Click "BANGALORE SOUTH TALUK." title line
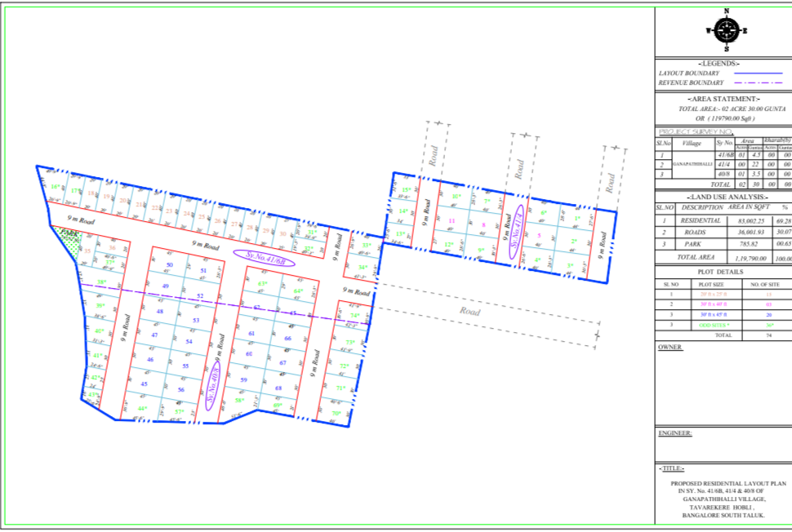Image resolution: width=792 pixels, height=532 pixels. click(723, 516)
